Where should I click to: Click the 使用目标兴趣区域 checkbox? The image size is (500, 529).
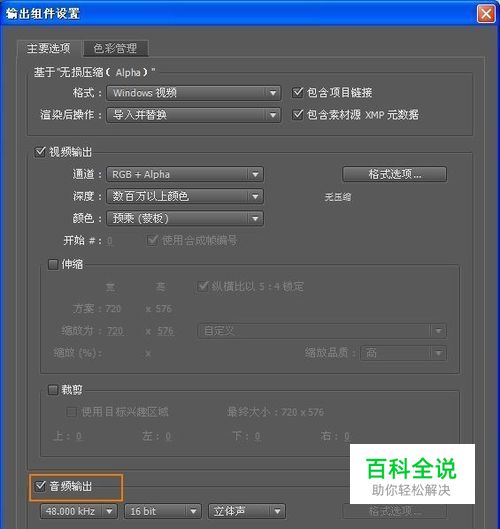71,412
